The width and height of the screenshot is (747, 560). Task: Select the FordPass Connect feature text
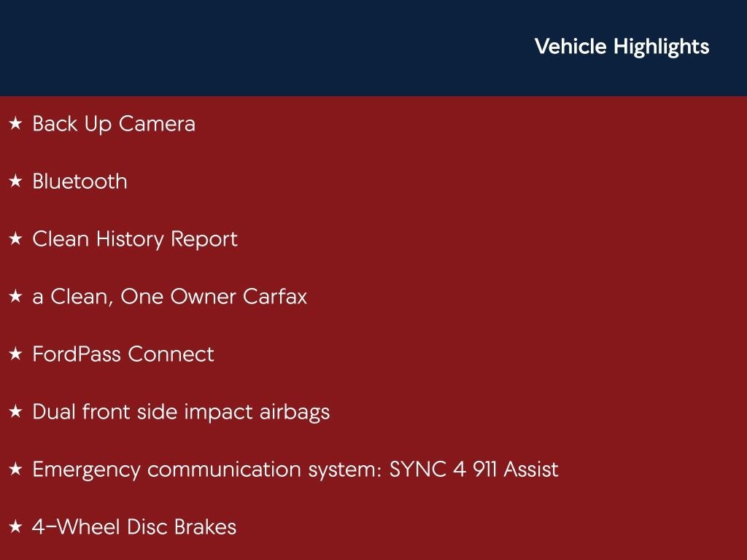[x=123, y=354]
